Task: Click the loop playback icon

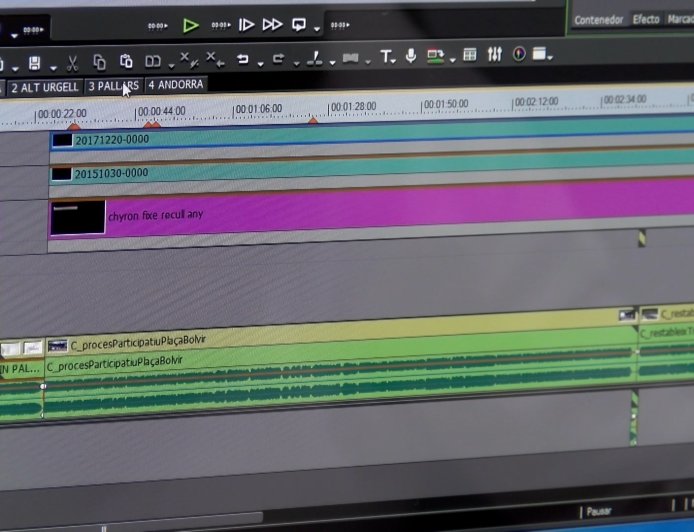Action: pyautogui.click(x=299, y=25)
